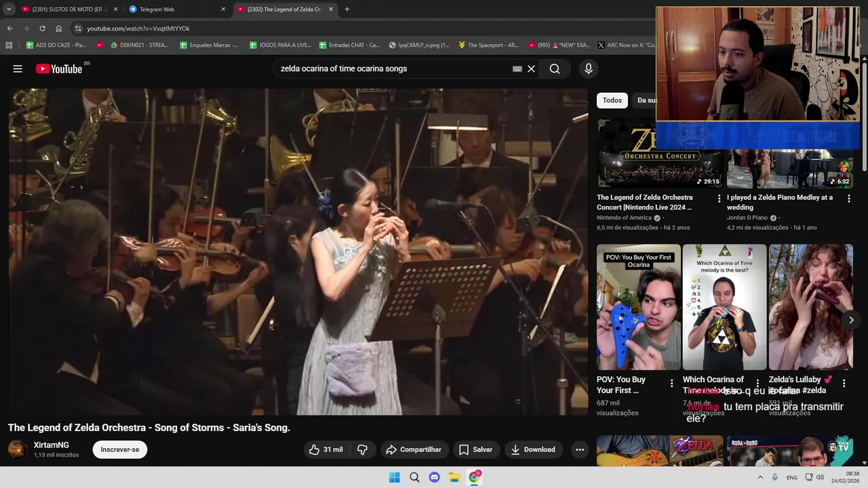Open the volume tray icon

(820, 477)
